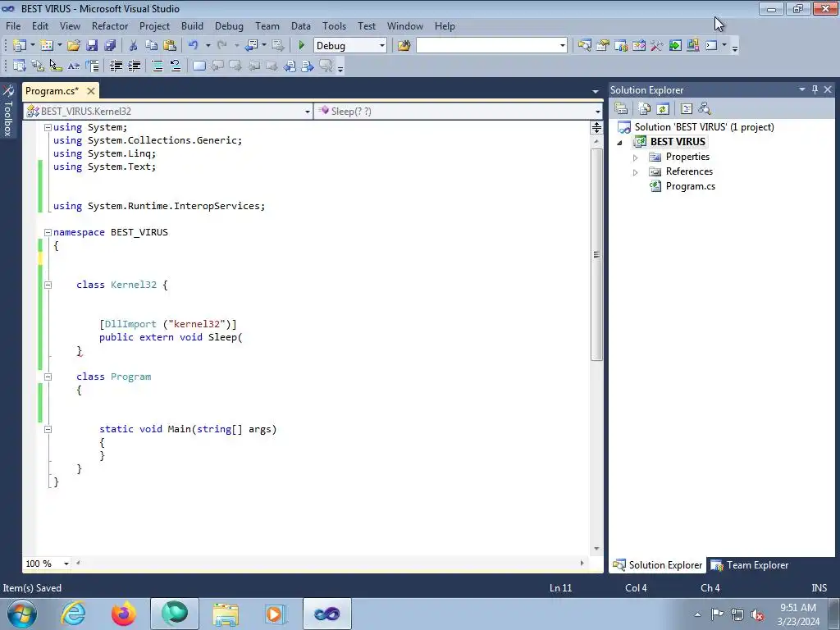Select Program.cs in Solution Explorer
This screenshot has height=630, width=840.
690,186
